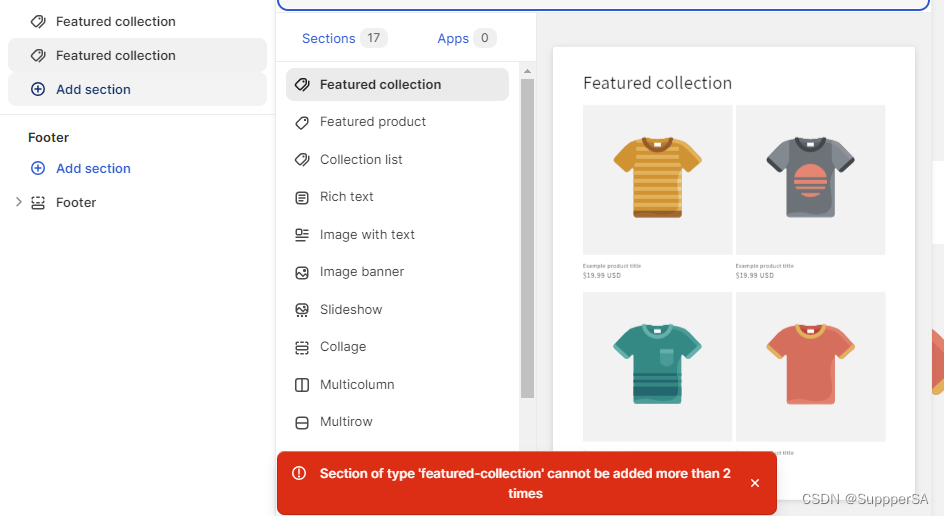This screenshot has width=944, height=516.
Task: Click the Rich text icon
Action: 302,198
